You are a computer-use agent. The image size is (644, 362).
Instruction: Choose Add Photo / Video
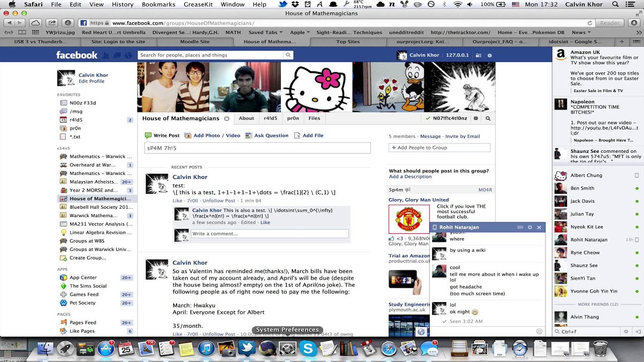point(212,136)
